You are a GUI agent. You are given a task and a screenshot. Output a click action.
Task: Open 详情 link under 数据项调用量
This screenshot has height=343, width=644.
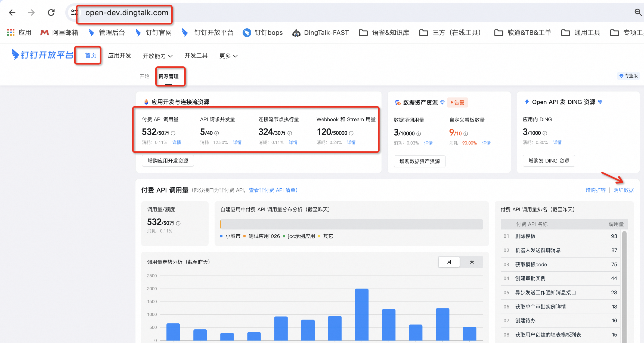pyautogui.click(x=428, y=143)
